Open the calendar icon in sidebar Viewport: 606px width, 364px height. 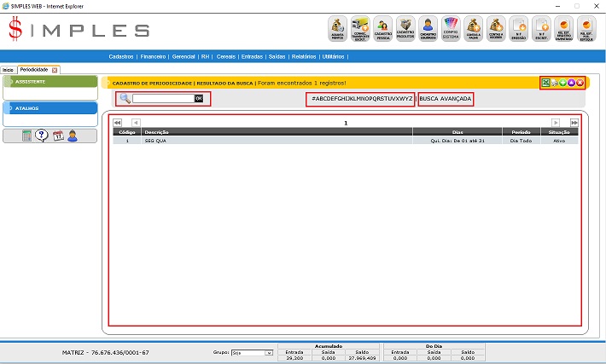point(58,136)
